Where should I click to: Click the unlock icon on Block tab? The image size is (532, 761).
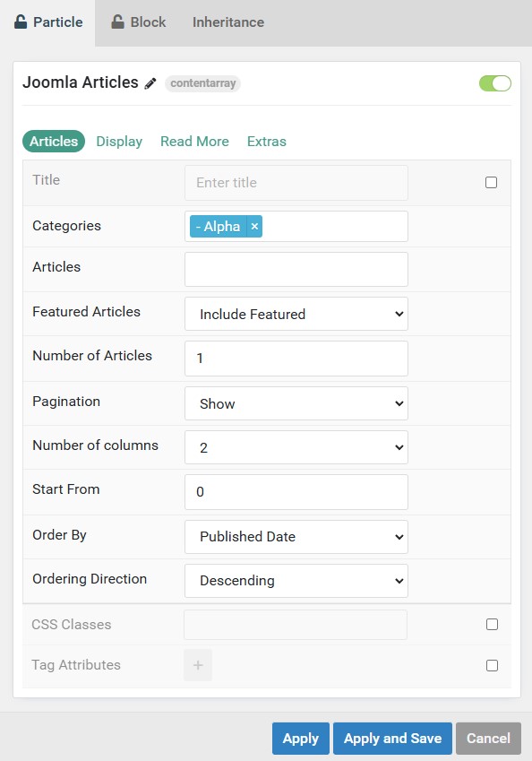(x=117, y=22)
